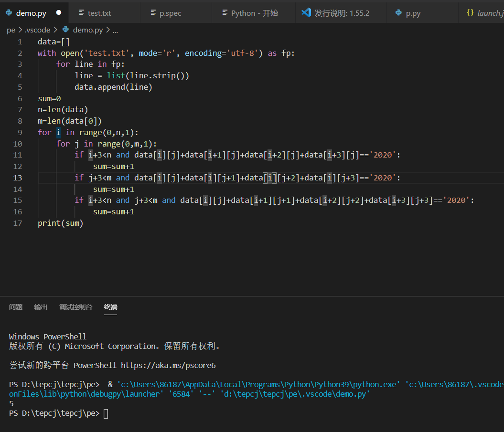The image size is (504, 432).
Task: Click 'print(sum)' in line 17
Action: pyautogui.click(x=60, y=223)
